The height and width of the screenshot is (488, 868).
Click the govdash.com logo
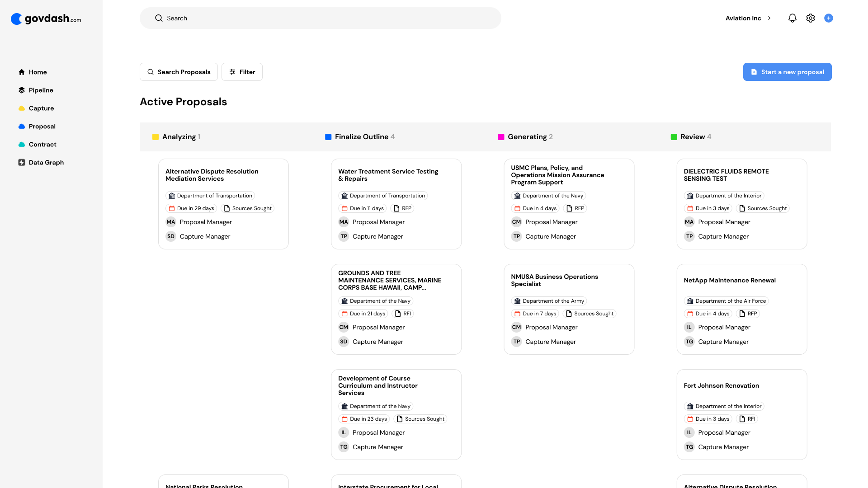46,19
